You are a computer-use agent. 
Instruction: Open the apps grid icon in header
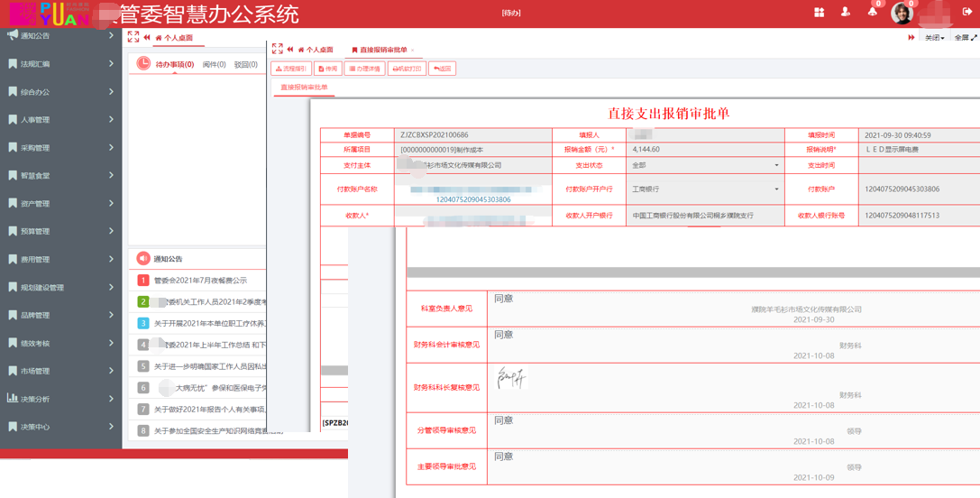coord(819,12)
